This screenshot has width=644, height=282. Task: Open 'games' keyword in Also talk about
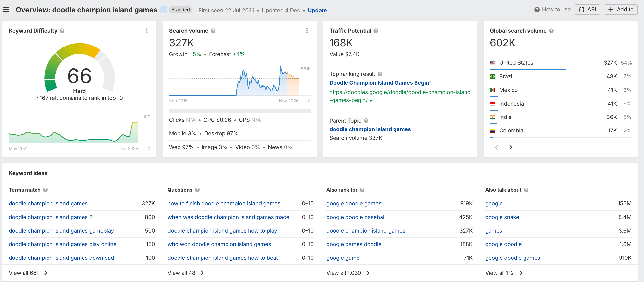tap(493, 231)
